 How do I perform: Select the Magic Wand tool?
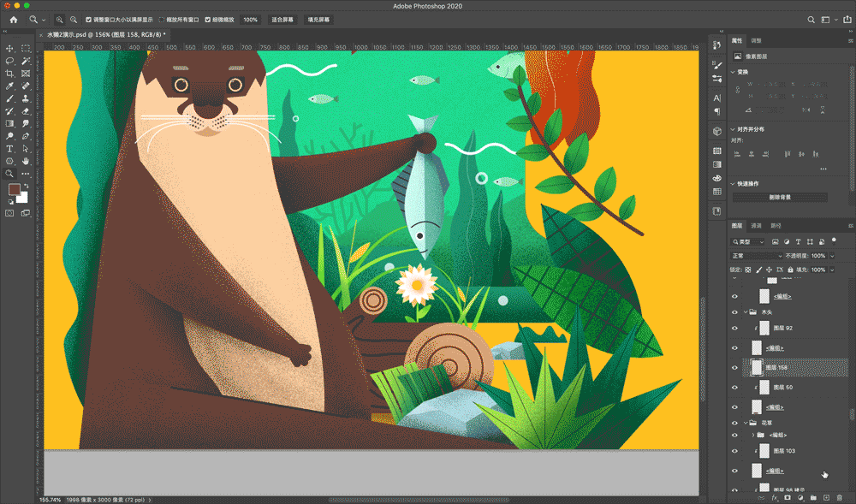pos(25,61)
